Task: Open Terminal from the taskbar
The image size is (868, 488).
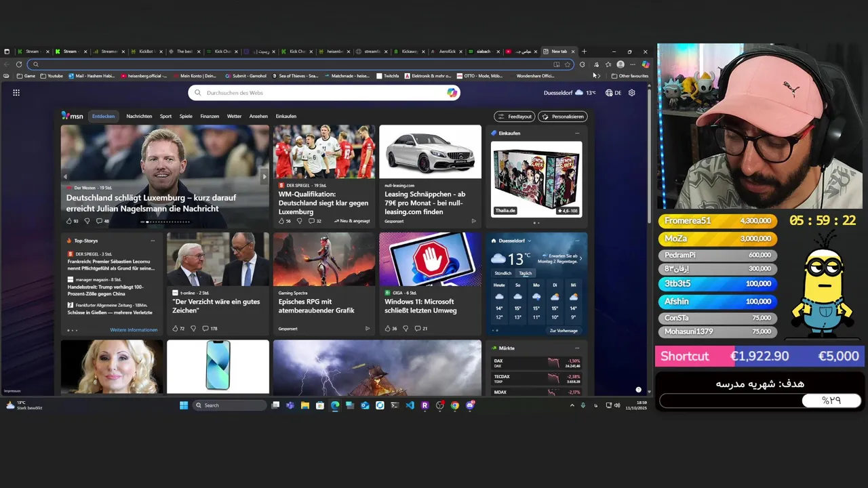Action: click(395, 405)
